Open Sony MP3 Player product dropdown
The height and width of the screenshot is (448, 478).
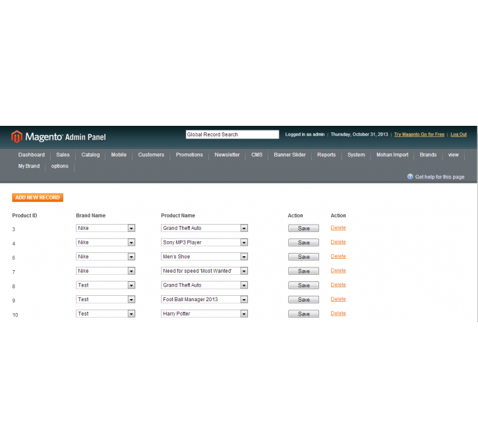pos(204,242)
